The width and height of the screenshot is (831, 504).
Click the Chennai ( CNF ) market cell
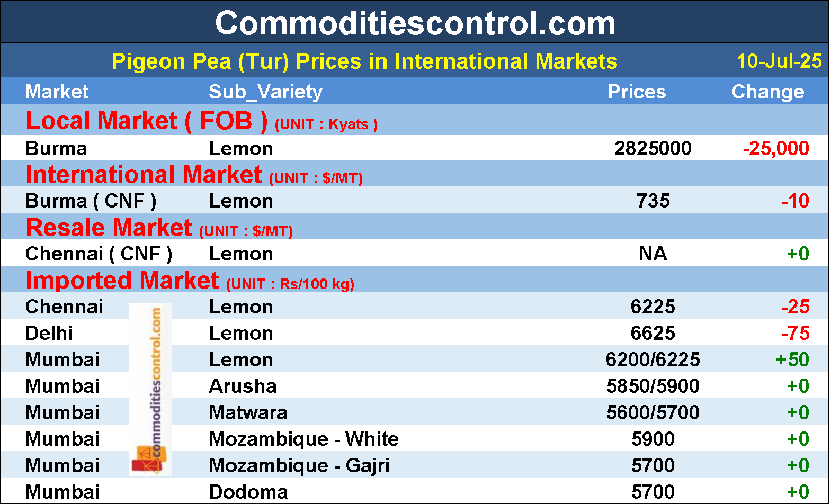pos(99,254)
